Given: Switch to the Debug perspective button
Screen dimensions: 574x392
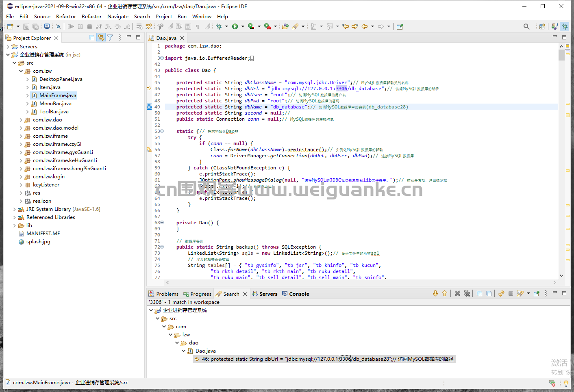Looking at the screenshot, I should click(565, 26).
